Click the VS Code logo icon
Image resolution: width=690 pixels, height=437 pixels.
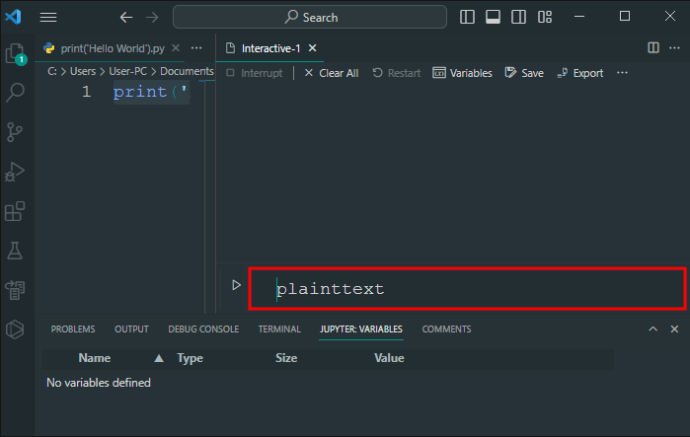(x=13, y=17)
